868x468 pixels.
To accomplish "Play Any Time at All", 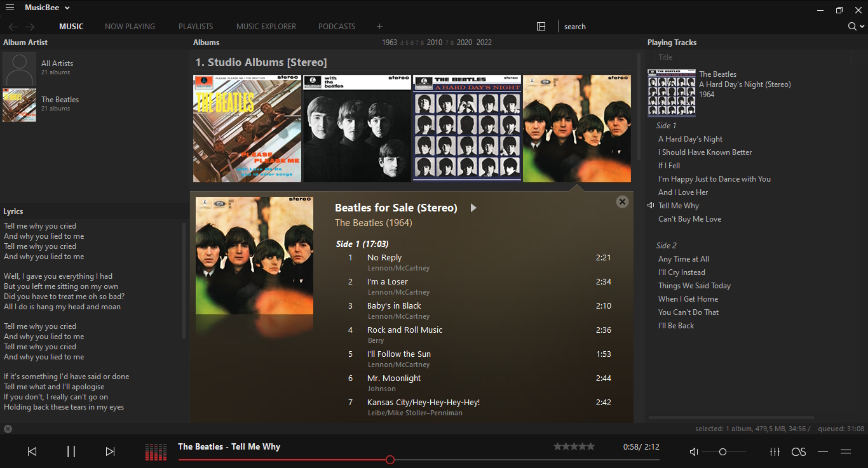I will click(684, 259).
